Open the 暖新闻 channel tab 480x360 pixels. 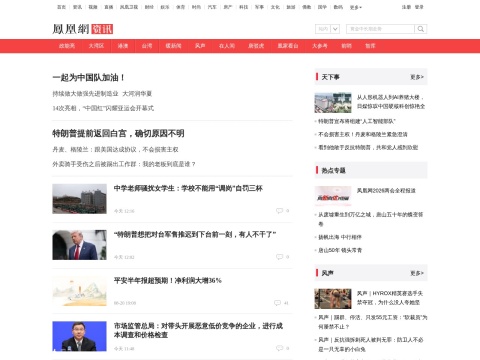173,46
